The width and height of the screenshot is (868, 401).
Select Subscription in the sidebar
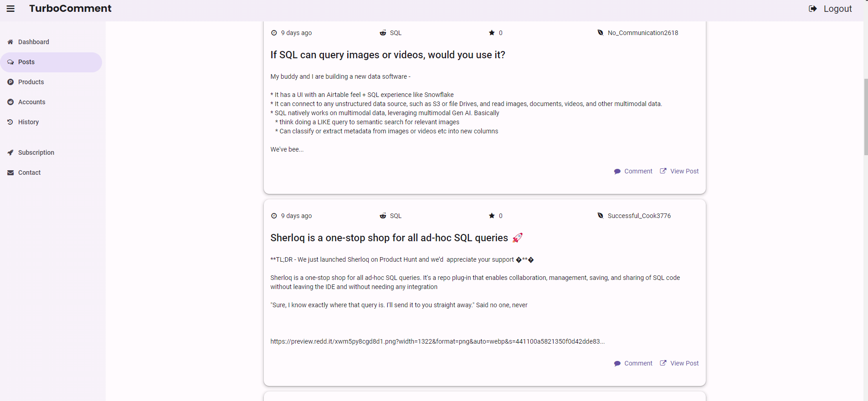36,152
